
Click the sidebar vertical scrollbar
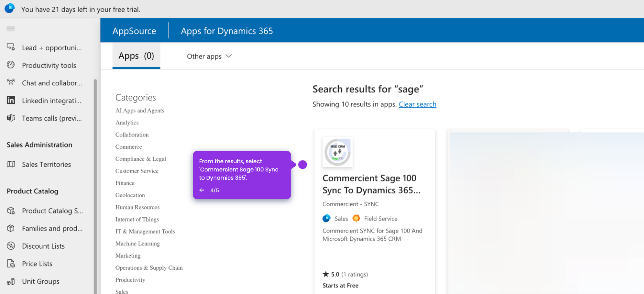point(95,186)
